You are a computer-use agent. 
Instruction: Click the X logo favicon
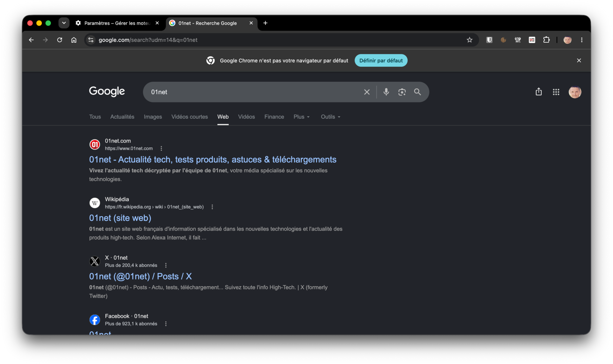(95, 261)
